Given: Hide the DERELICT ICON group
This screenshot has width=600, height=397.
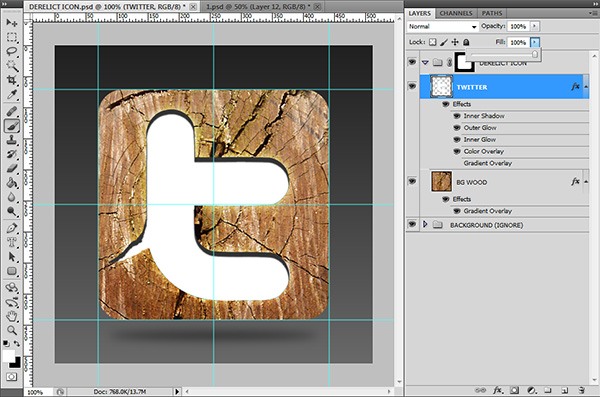Looking at the screenshot, I should 412,62.
